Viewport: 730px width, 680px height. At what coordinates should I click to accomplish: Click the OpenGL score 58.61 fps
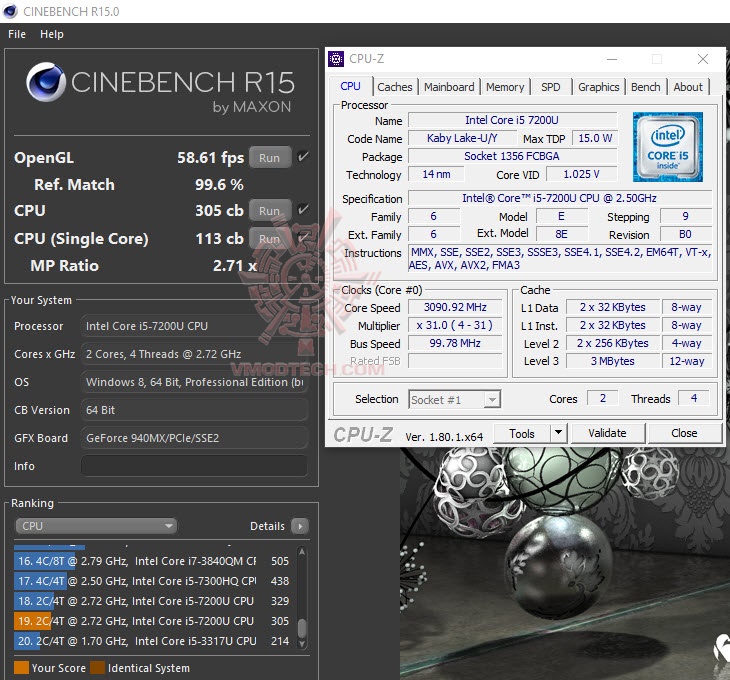[x=210, y=158]
